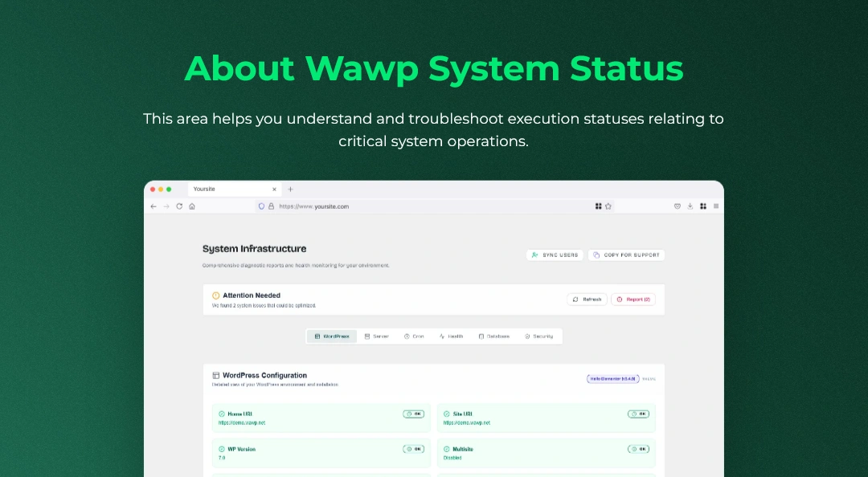Screen dimensions: 868x477
Task: Switch to the Health tab
Action: click(451, 336)
